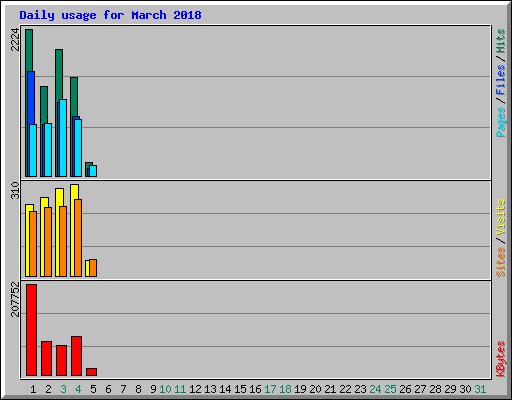
Task: Click the x-axis day label 30
Action: [x=465, y=389]
